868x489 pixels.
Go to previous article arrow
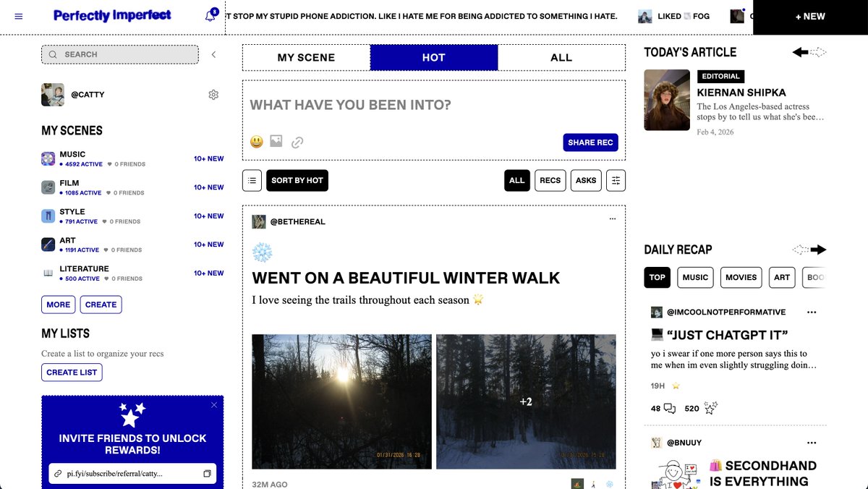800,52
